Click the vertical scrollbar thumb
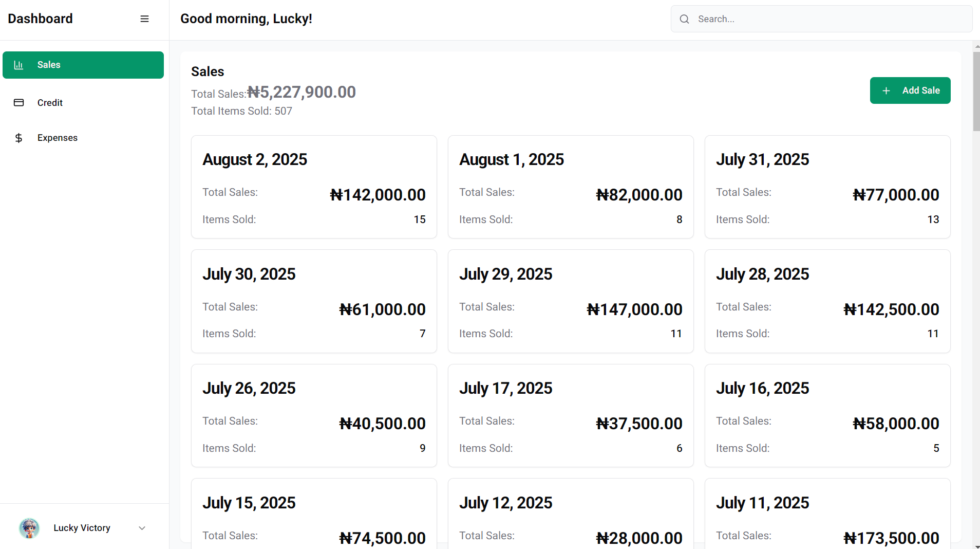This screenshot has height=549, width=980. 976,91
